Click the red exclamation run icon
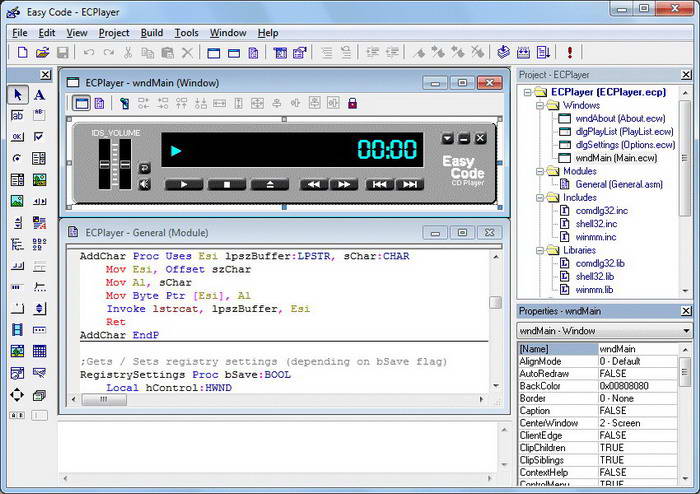This screenshot has height=494, width=700. (570, 52)
